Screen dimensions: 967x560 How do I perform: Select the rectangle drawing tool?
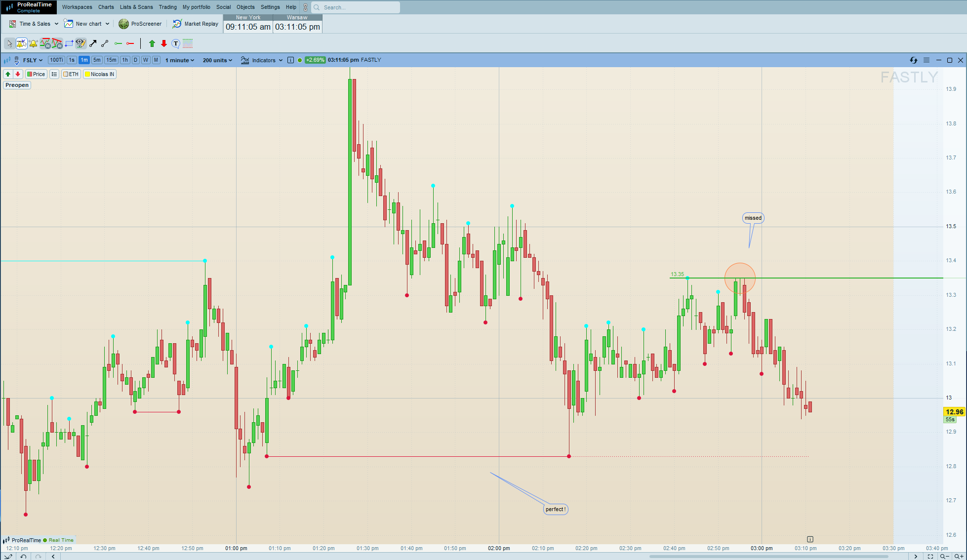click(x=69, y=44)
